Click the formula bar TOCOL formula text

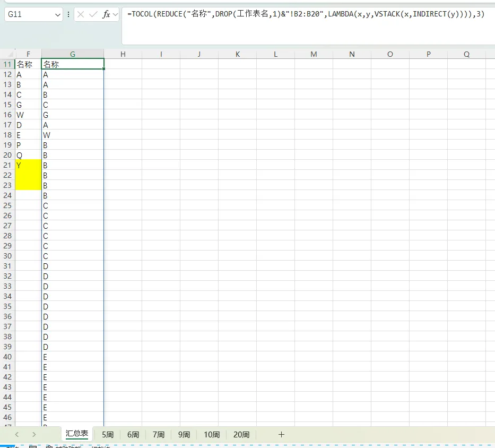pos(306,14)
